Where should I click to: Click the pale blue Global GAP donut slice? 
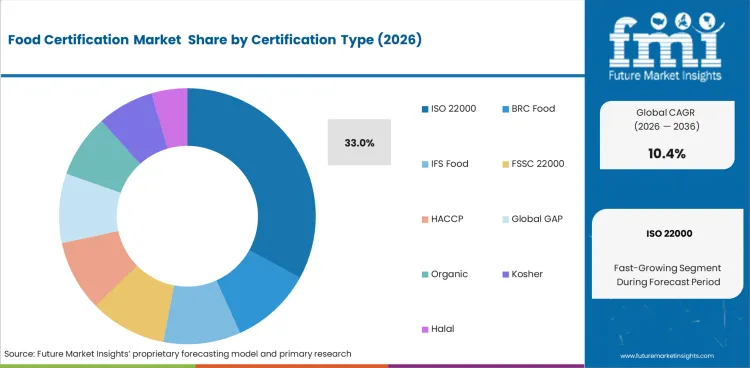88,208
